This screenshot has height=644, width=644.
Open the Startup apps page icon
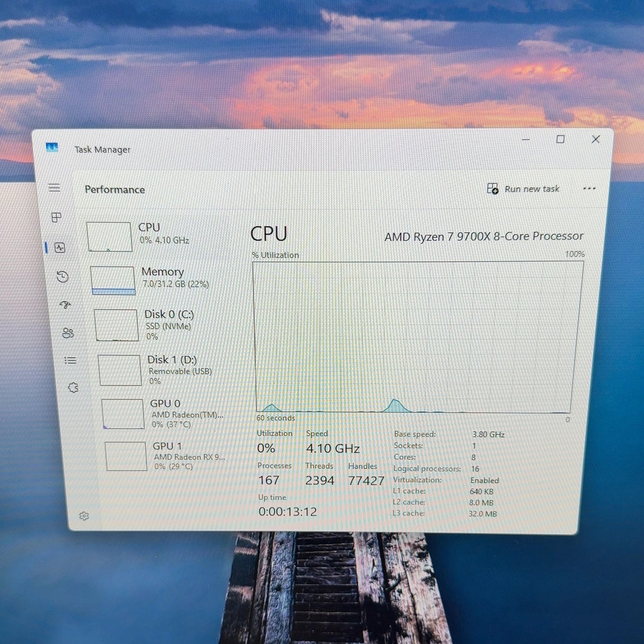point(66,305)
